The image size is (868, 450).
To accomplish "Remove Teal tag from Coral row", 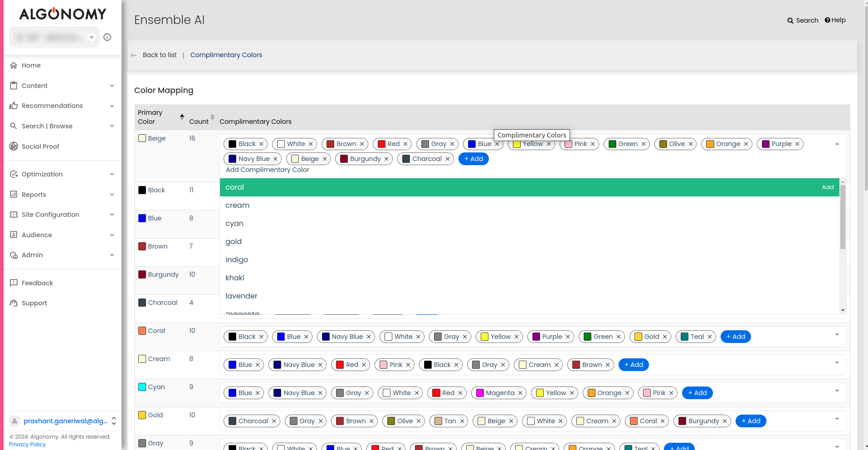I will (x=710, y=337).
